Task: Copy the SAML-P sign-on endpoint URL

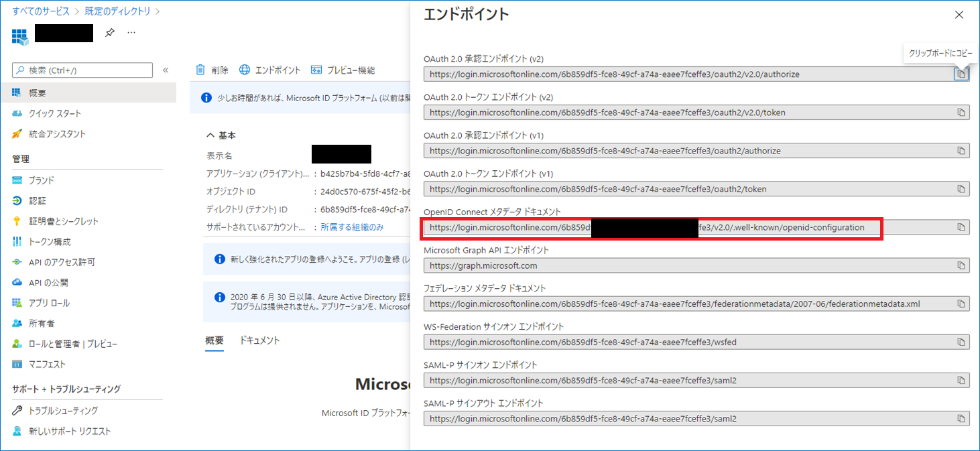Action: point(961,380)
